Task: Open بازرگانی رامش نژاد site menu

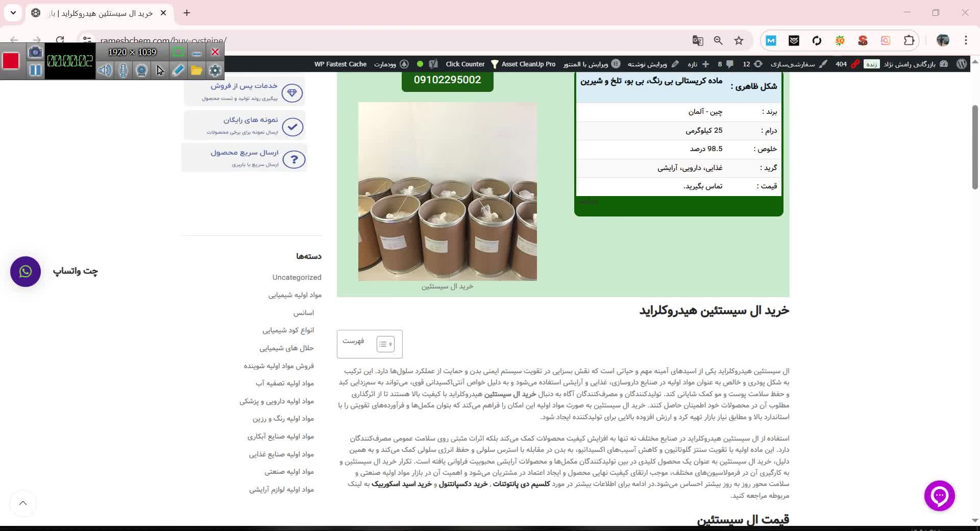Action: (916, 64)
